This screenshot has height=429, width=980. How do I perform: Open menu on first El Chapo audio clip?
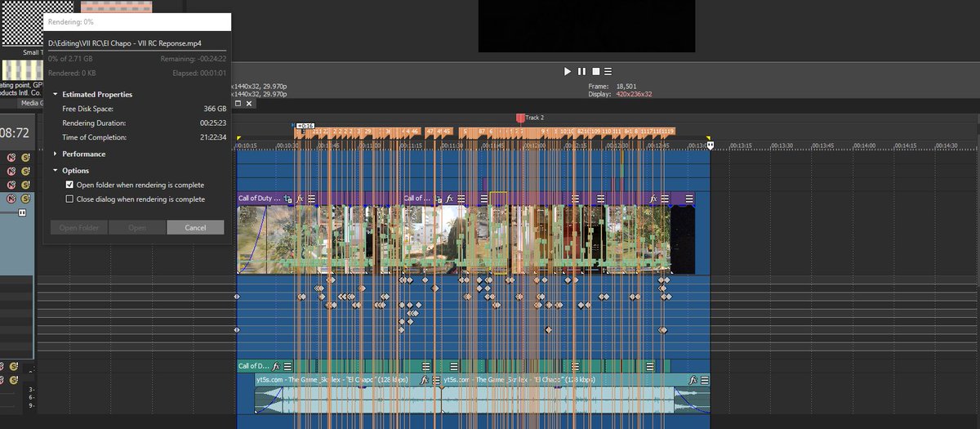pos(436,380)
